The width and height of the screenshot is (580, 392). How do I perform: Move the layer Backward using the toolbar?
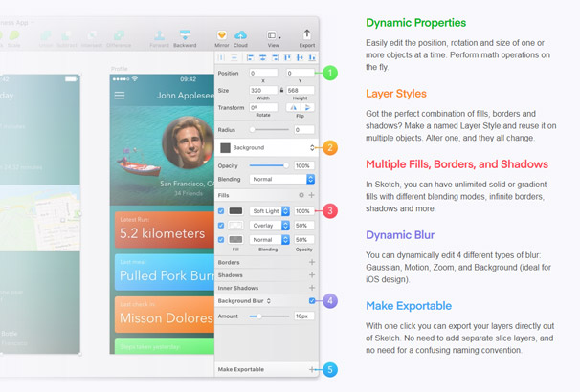pos(185,37)
